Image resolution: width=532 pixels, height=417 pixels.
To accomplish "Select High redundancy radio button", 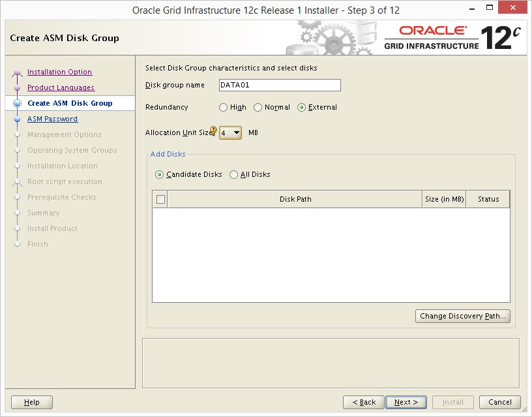I will (x=223, y=107).
